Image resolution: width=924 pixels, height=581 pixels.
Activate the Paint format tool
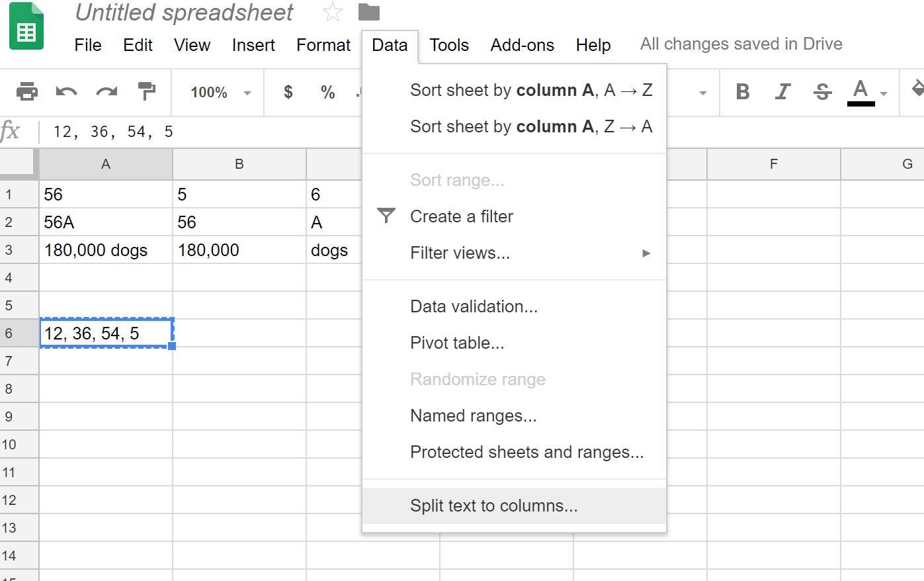(x=146, y=93)
